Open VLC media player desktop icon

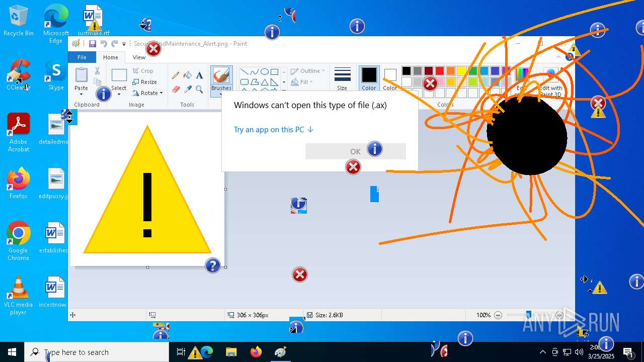coord(19,296)
